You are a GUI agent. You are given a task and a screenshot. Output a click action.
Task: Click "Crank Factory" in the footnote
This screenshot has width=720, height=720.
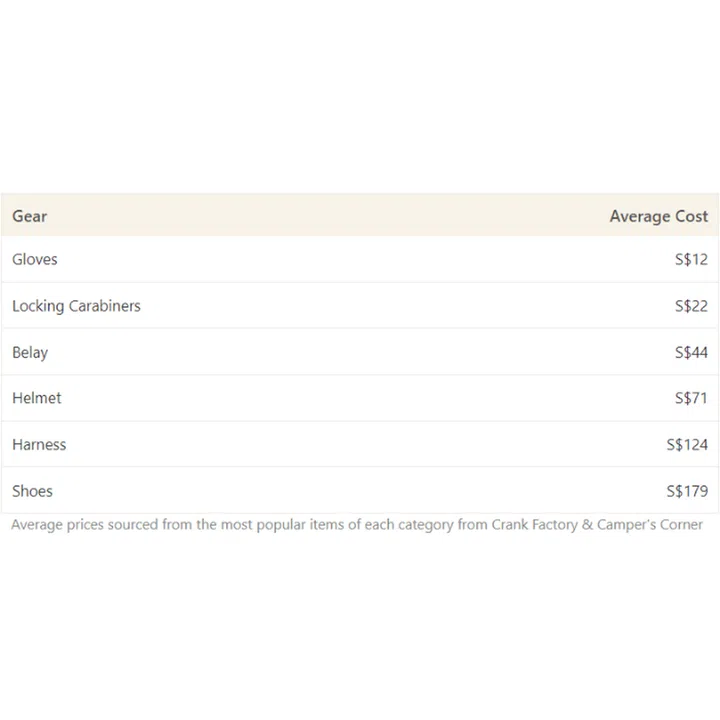tap(533, 524)
